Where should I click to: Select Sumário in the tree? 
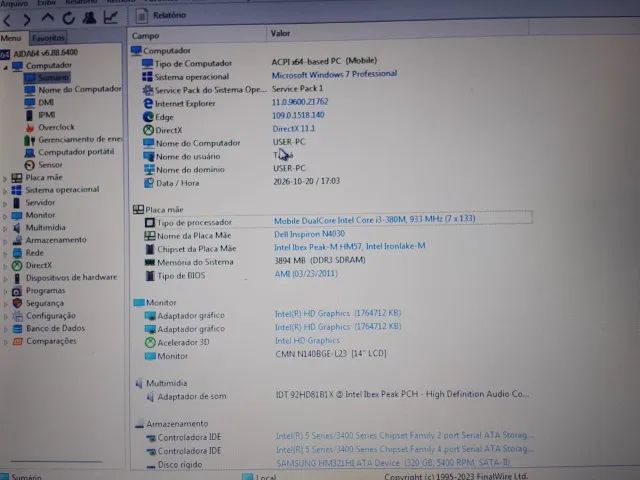tap(53, 78)
